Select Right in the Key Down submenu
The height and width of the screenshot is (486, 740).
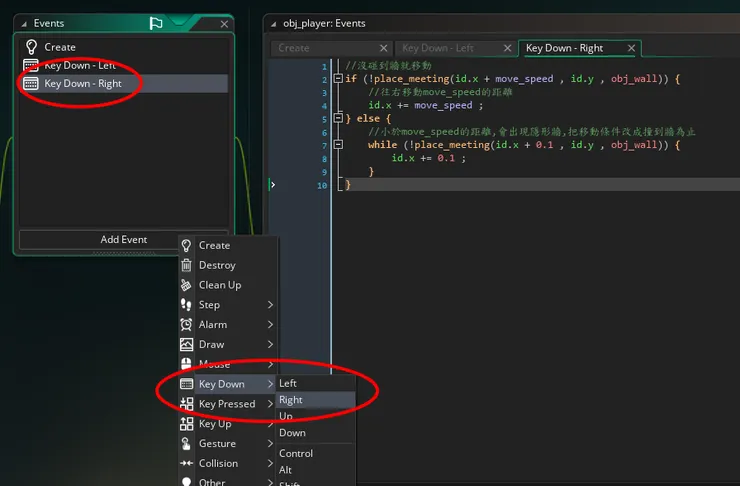(x=315, y=400)
